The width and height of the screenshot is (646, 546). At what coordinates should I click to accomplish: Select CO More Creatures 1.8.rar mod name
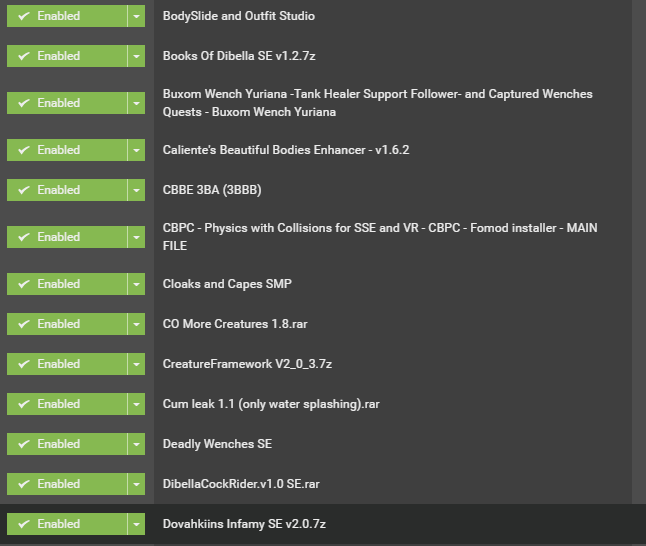click(235, 324)
